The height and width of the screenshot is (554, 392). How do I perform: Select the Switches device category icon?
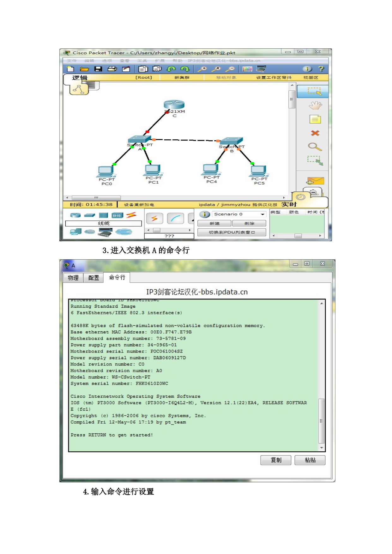pos(90,215)
